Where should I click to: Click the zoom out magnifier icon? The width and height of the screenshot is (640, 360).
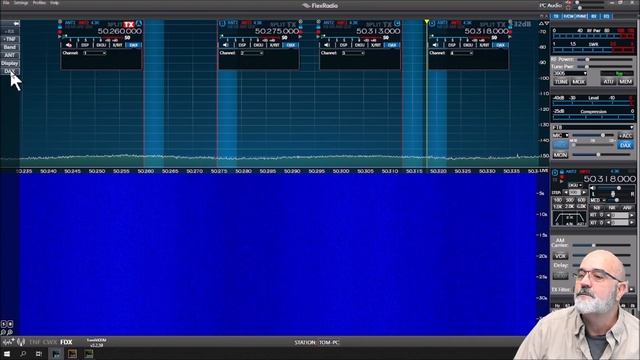3,332
